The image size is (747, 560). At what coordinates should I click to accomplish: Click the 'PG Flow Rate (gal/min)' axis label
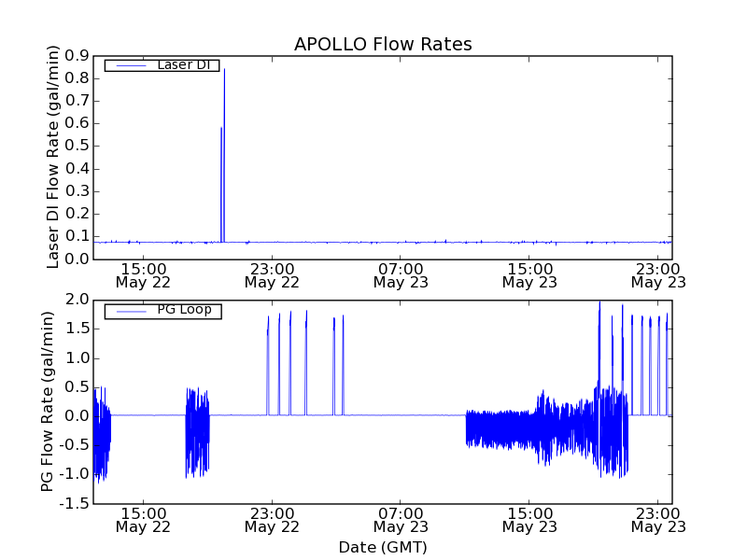(x=48, y=401)
